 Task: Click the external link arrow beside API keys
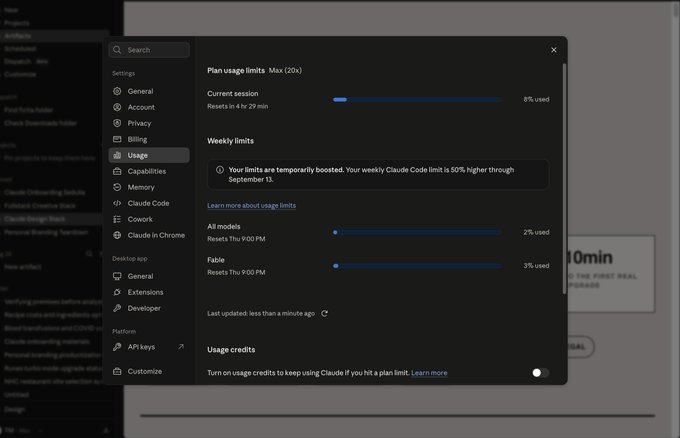pos(181,346)
